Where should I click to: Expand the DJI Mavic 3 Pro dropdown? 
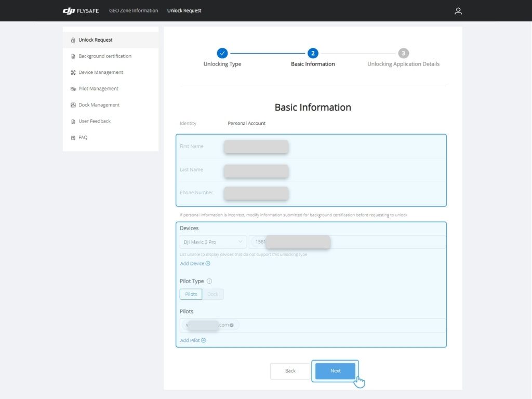pyautogui.click(x=213, y=242)
